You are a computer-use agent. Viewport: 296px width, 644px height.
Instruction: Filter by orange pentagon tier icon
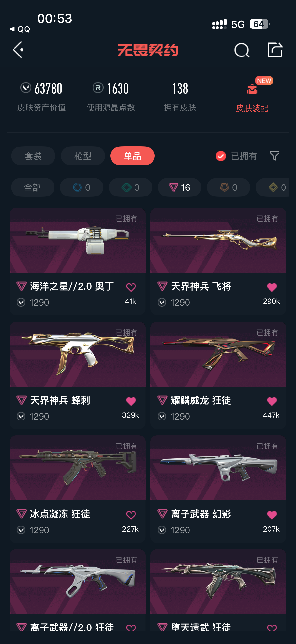click(x=228, y=187)
